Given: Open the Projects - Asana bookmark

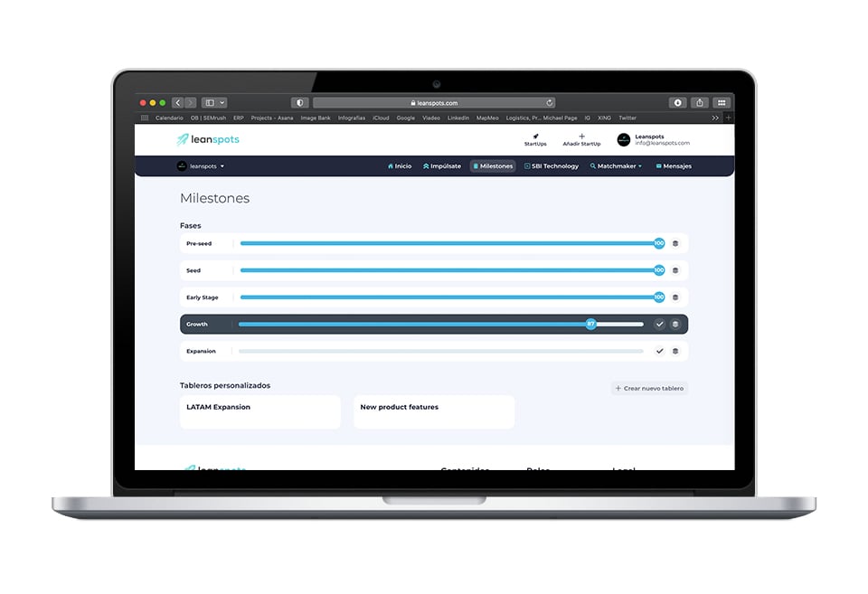Looking at the screenshot, I should (272, 118).
